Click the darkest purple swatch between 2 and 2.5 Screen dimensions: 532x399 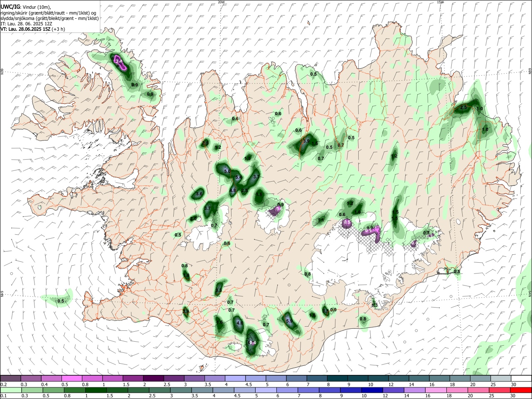coord(153,378)
